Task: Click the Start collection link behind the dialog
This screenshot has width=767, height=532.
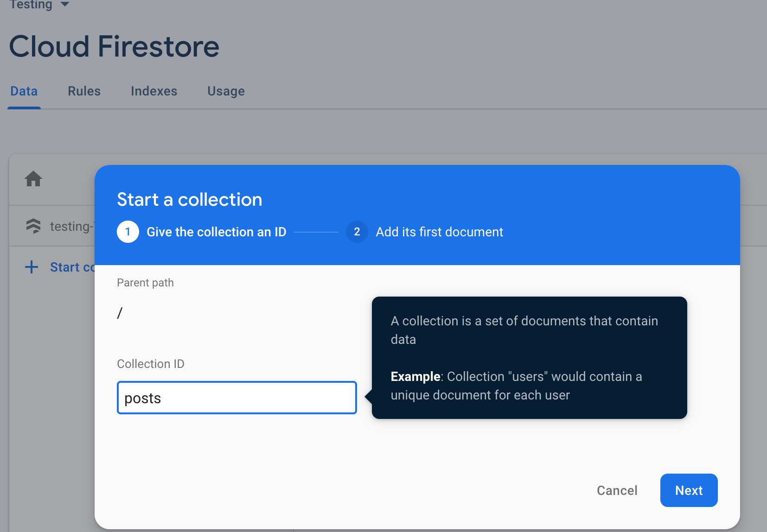Action: click(72, 267)
